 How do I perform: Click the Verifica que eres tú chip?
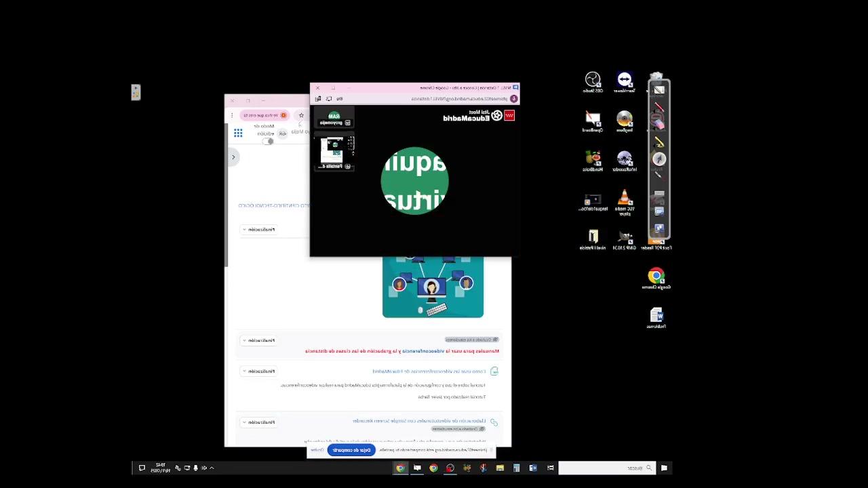pos(265,115)
